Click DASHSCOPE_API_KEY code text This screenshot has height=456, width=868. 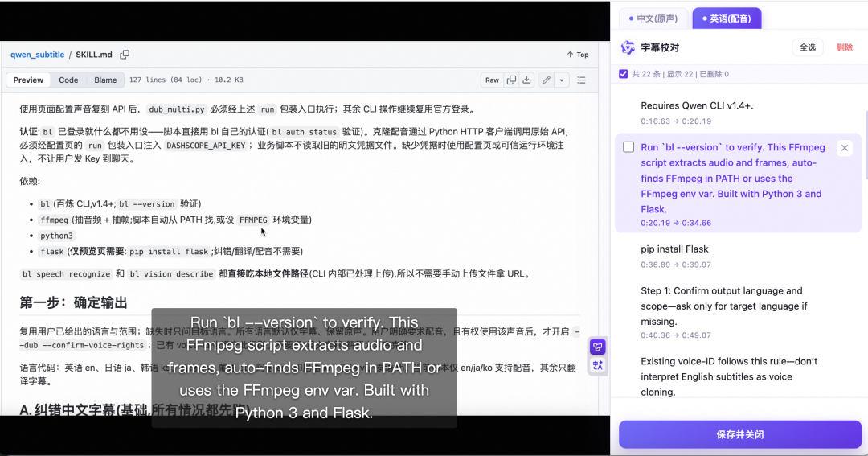(206, 146)
